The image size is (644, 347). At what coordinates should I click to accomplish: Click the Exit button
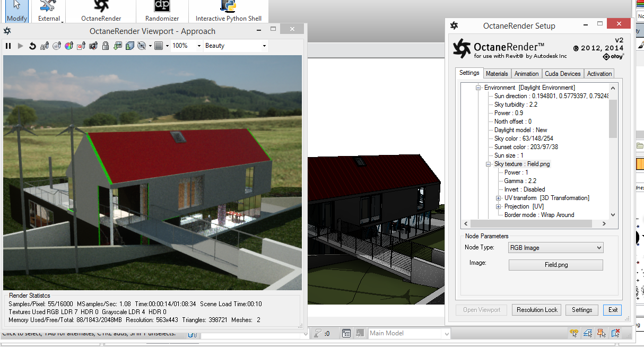point(613,310)
